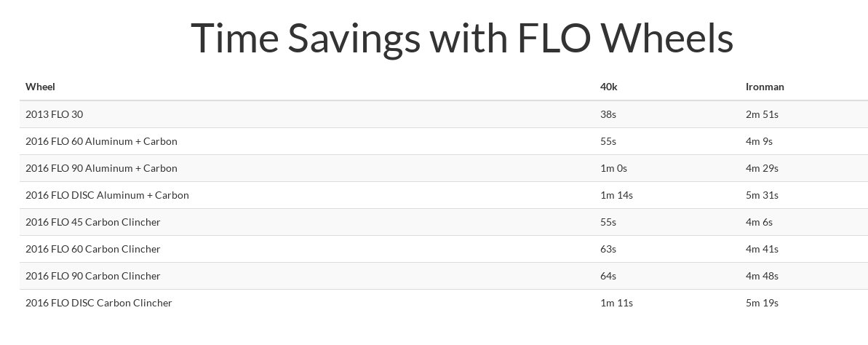868x345 pixels.
Task: Select the 63s 40k value
Action: pos(608,249)
